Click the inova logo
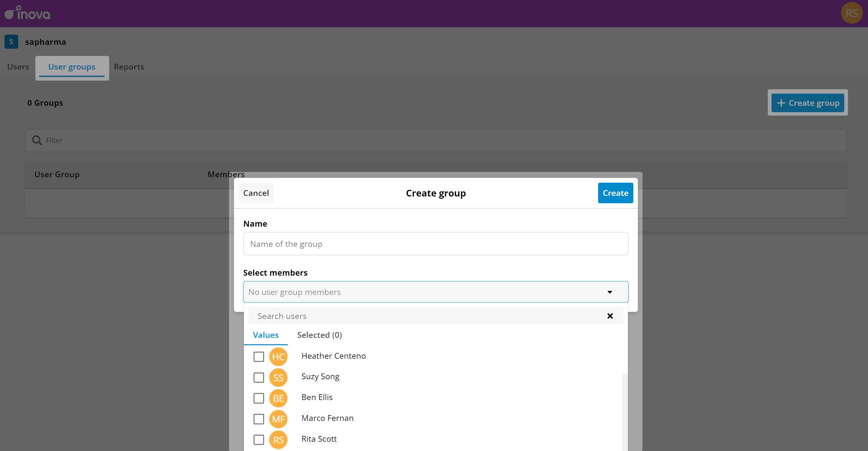Screen dimensions: 868x451 point(27,13)
